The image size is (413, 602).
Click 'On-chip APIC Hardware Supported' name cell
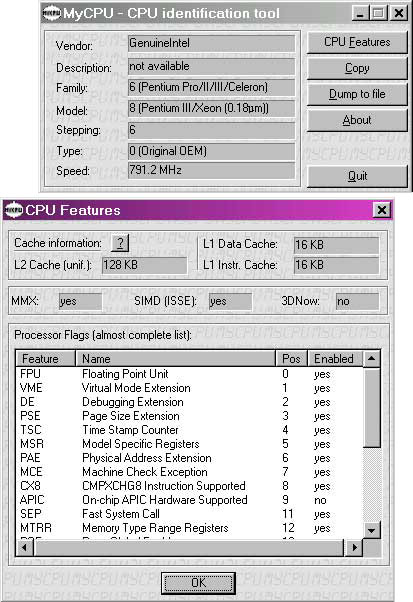(165, 500)
